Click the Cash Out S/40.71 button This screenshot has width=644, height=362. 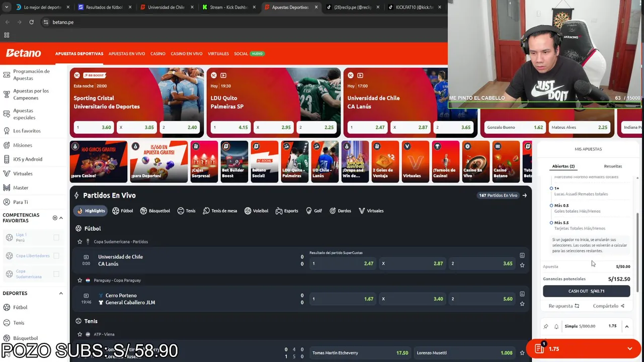(x=586, y=291)
